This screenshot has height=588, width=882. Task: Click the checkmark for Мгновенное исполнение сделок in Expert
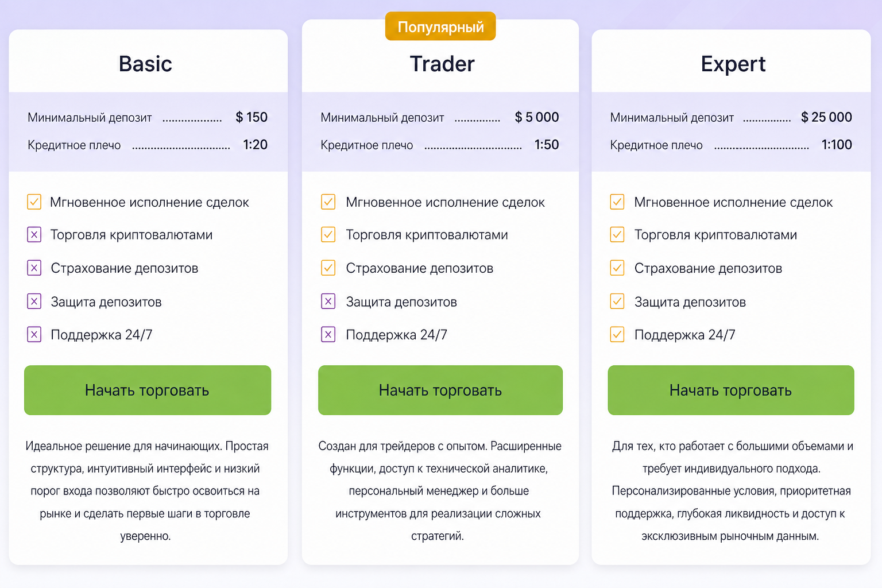(x=617, y=202)
